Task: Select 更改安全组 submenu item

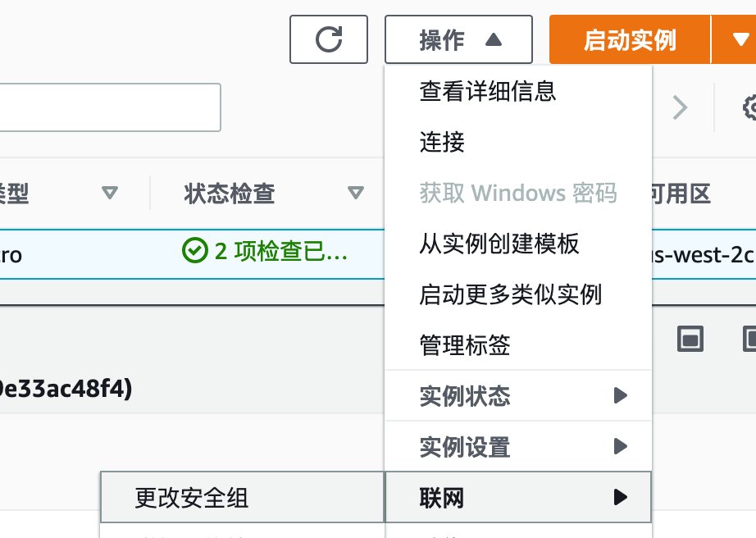Action: tap(242, 498)
